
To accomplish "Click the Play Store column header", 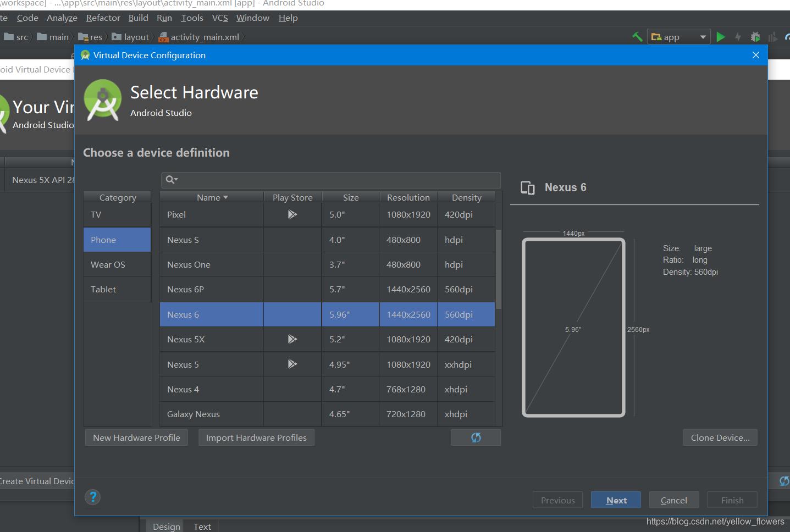I will pyautogui.click(x=292, y=197).
